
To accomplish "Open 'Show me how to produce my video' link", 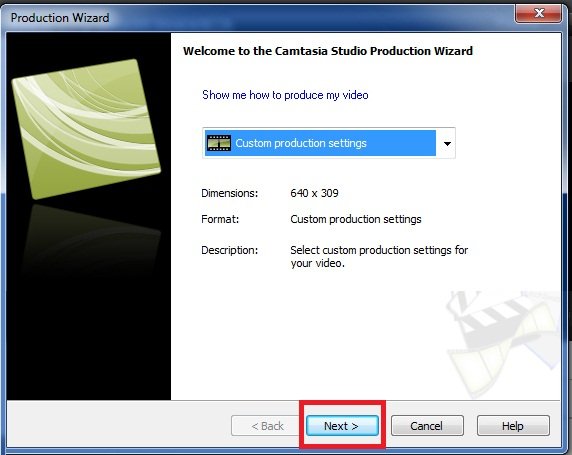I will point(285,95).
